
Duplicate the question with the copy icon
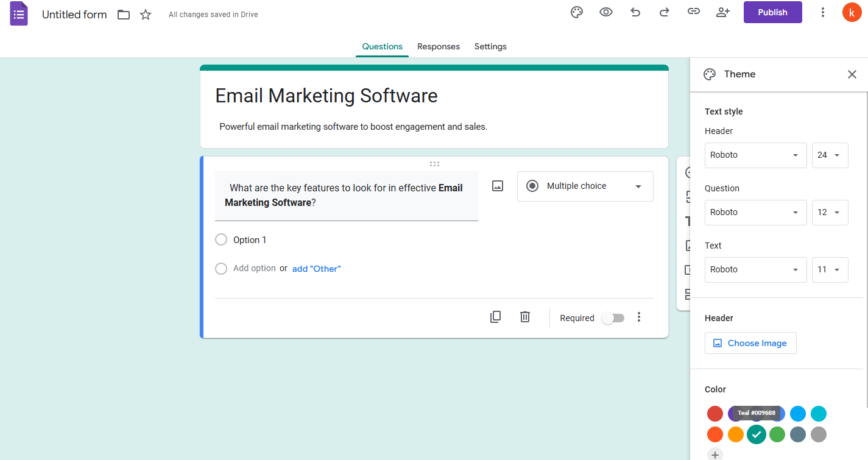[496, 317]
